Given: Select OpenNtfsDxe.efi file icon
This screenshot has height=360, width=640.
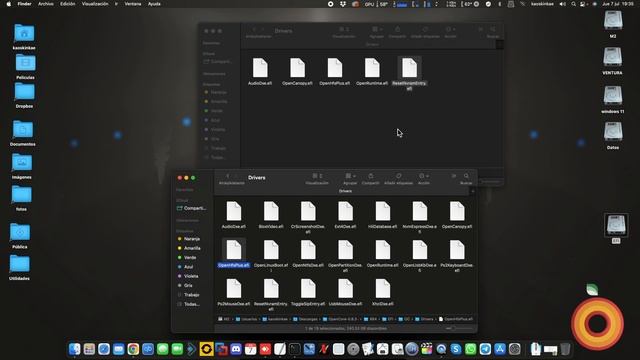Looking at the screenshot, I should click(308, 250).
